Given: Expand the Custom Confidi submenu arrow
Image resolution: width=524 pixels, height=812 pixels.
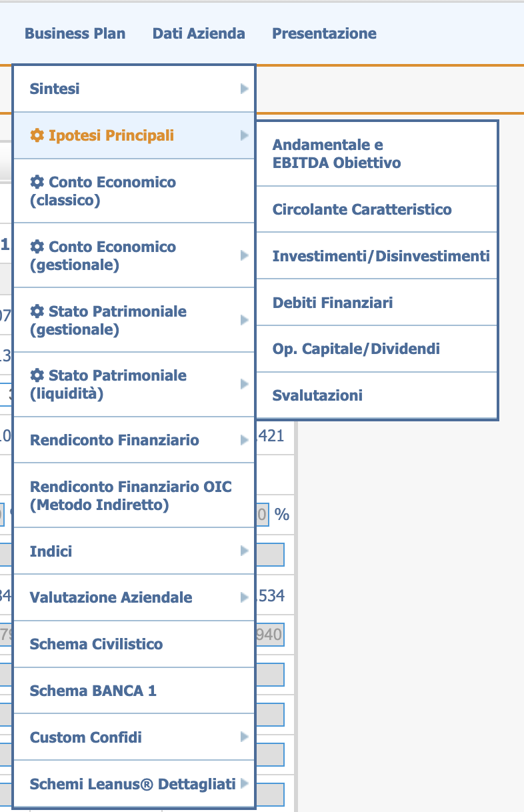Looking at the screenshot, I should point(245,737).
